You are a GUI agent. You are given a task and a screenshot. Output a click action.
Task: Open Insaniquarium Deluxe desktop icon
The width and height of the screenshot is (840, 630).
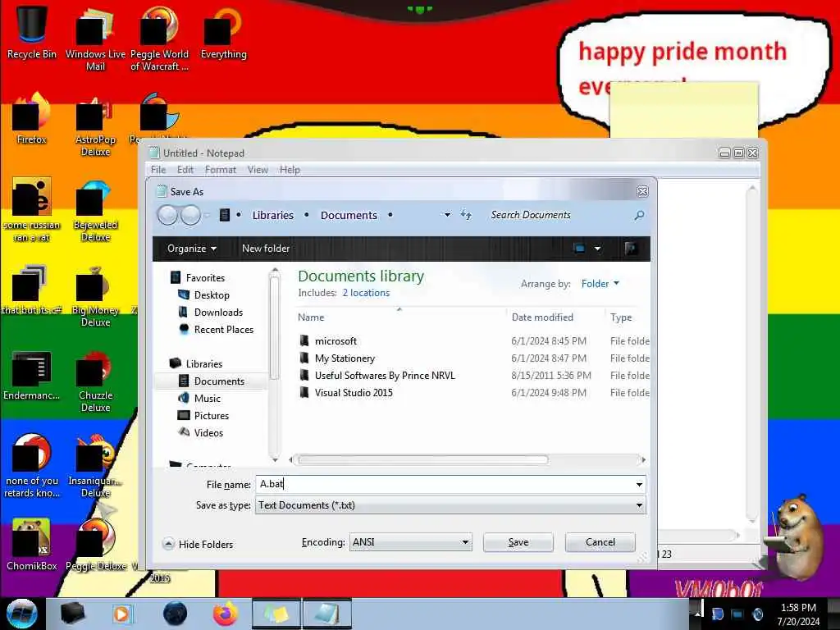pyautogui.click(x=95, y=466)
